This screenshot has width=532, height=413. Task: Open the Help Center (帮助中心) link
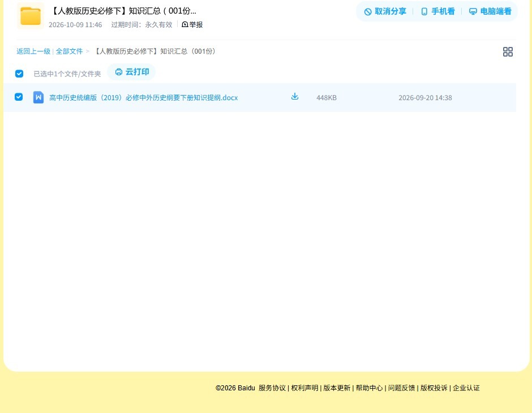click(369, 388)
